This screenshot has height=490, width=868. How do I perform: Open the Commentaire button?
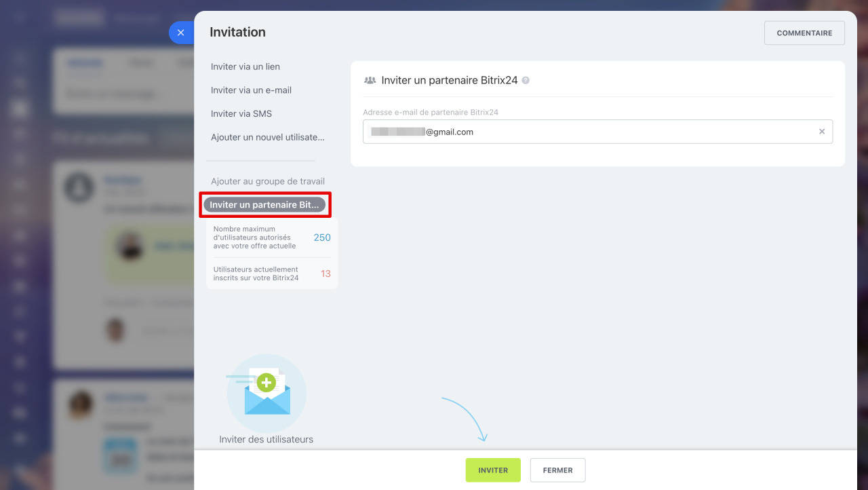point(804,33)
